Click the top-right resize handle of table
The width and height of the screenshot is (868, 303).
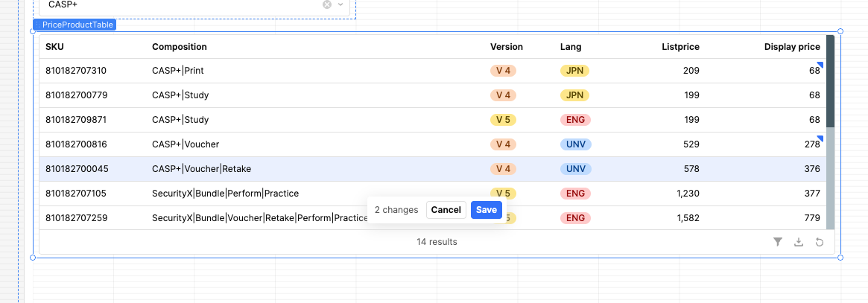click(840, 31)
